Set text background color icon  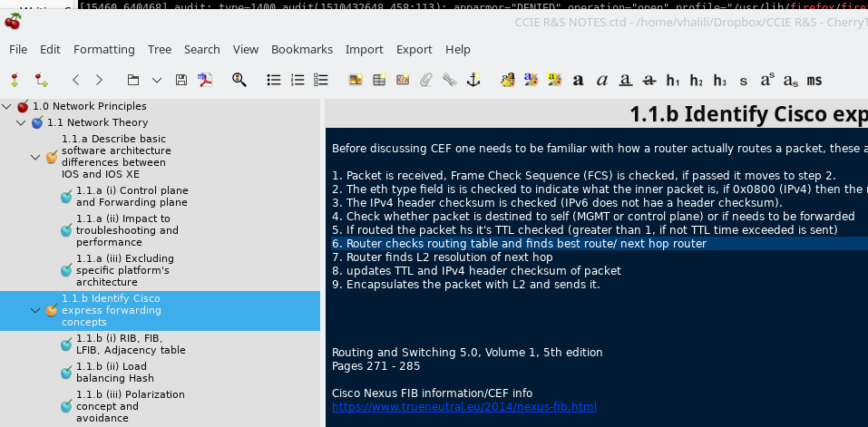tap(555, 80)
